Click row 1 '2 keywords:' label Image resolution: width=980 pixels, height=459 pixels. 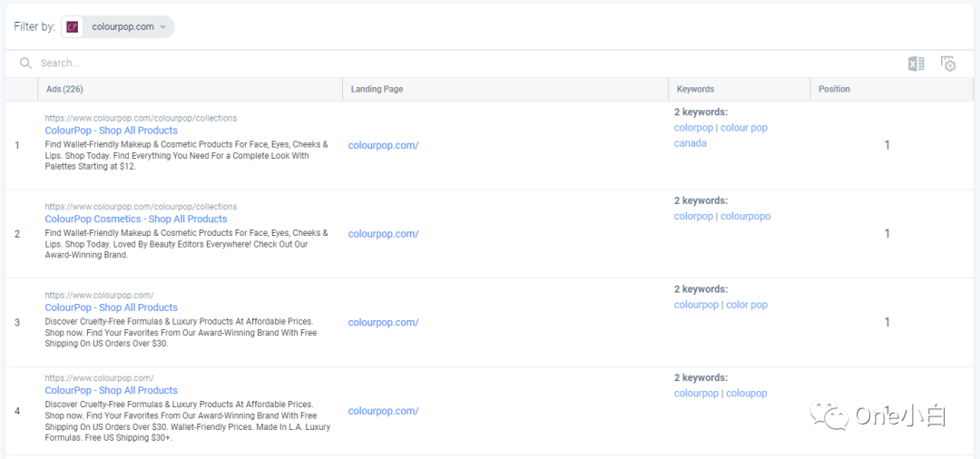(x=701, y=112)
